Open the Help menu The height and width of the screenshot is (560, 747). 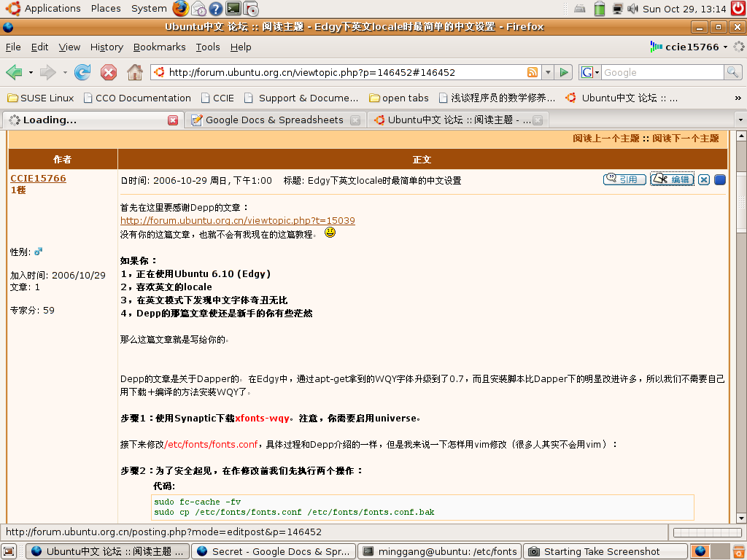click(241, 47)
